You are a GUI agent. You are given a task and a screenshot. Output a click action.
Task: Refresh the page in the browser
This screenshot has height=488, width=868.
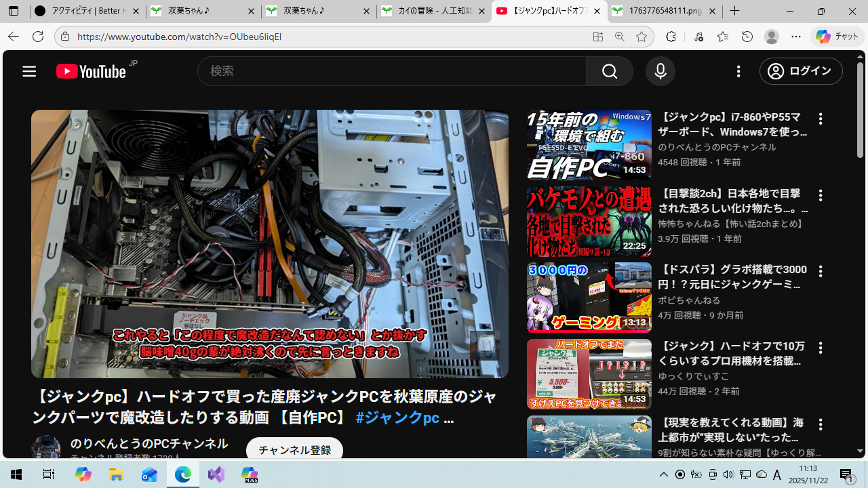coord(38,37)
